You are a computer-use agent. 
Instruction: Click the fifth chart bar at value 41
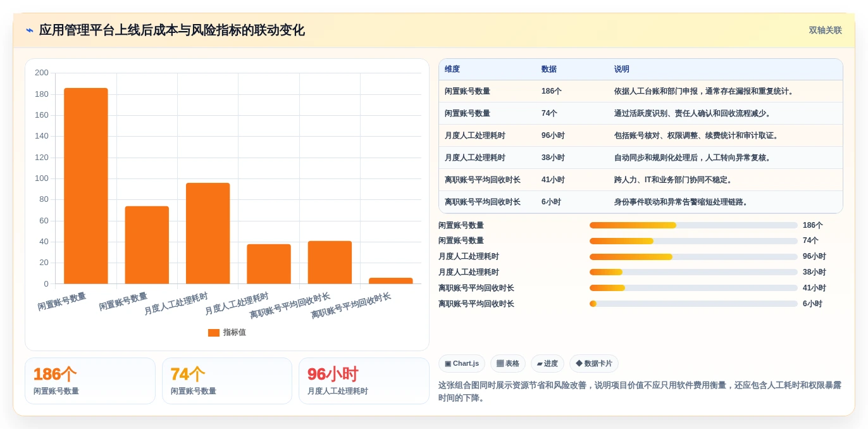(x=330, y=262)
